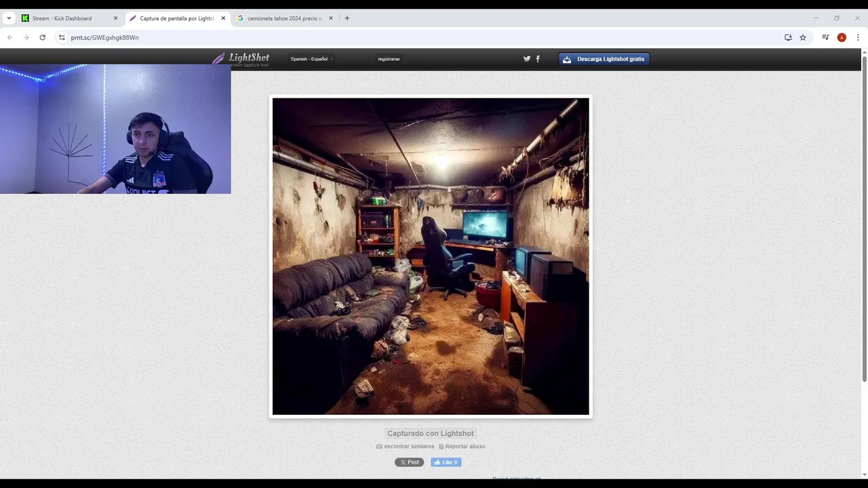
Task: Open Lightshot Twitter page icon
Action: coord(527,59)
